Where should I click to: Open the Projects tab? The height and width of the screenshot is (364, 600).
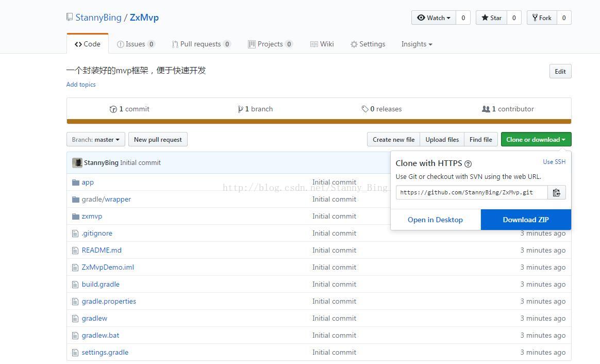pos(270,44)
